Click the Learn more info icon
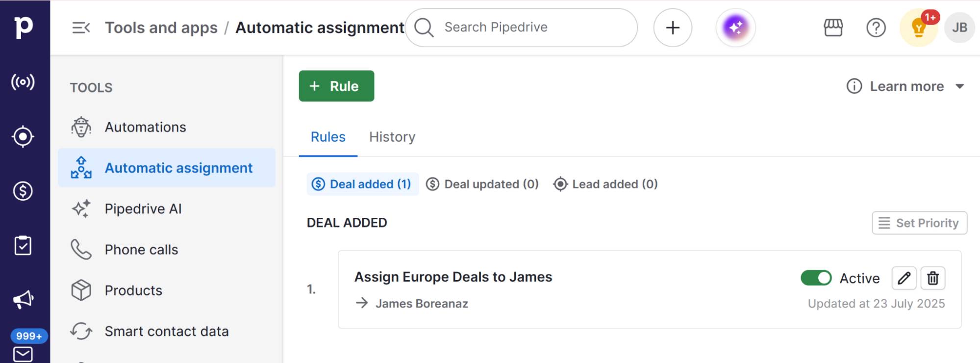 tap(854, 86)
